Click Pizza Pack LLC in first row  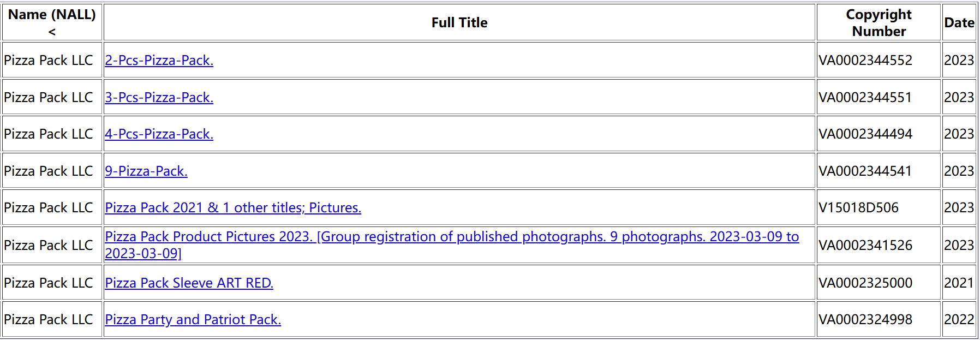click(49, 60)
